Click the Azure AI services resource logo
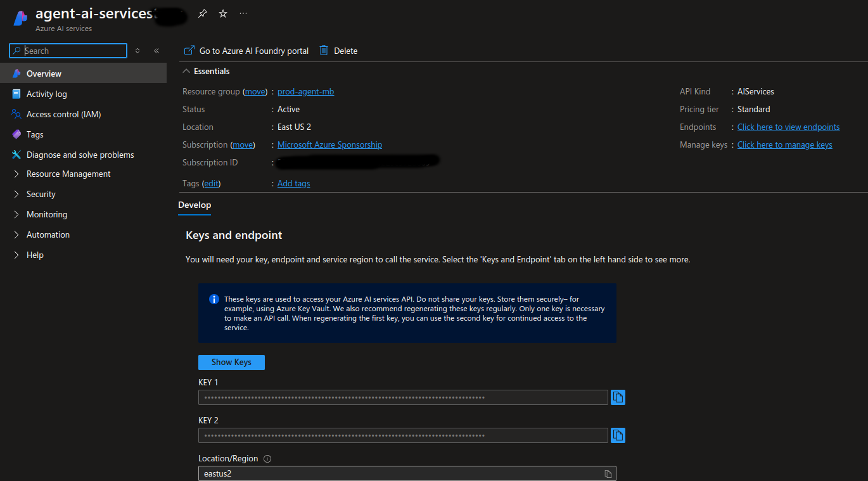The height and width of the screenshot is (481, 868). [20, 18]
